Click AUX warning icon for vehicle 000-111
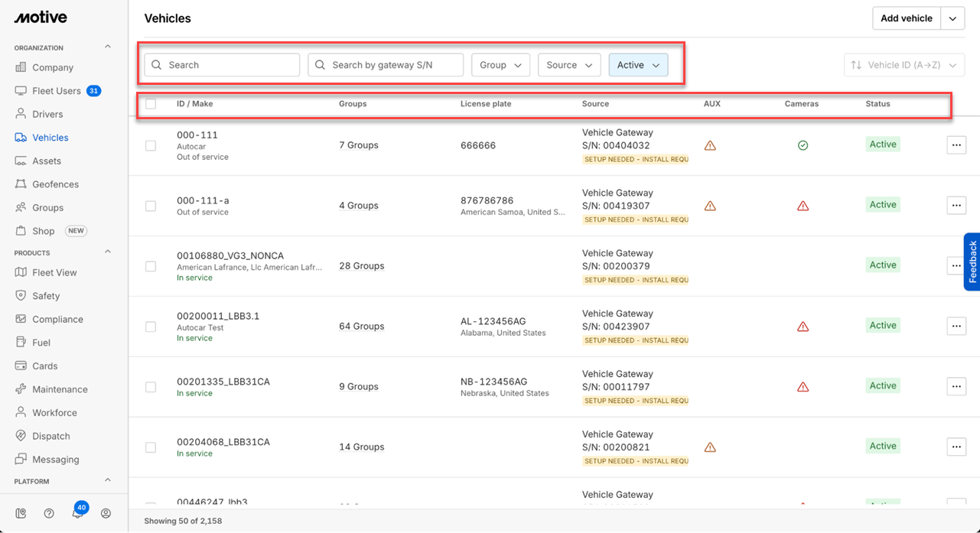980x533 pixels. (710, 145)
